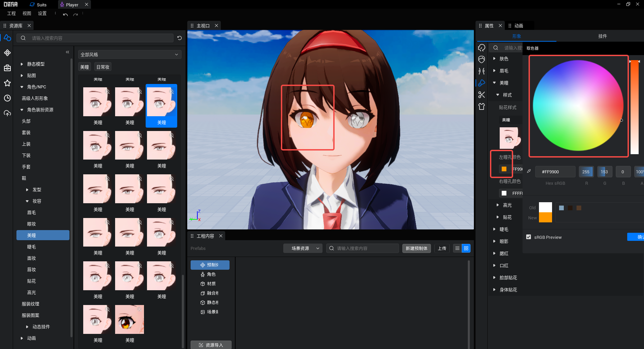644x349 pixels.
Task: Switch to the 动画 panel tab
Action: tap(518, 26)
